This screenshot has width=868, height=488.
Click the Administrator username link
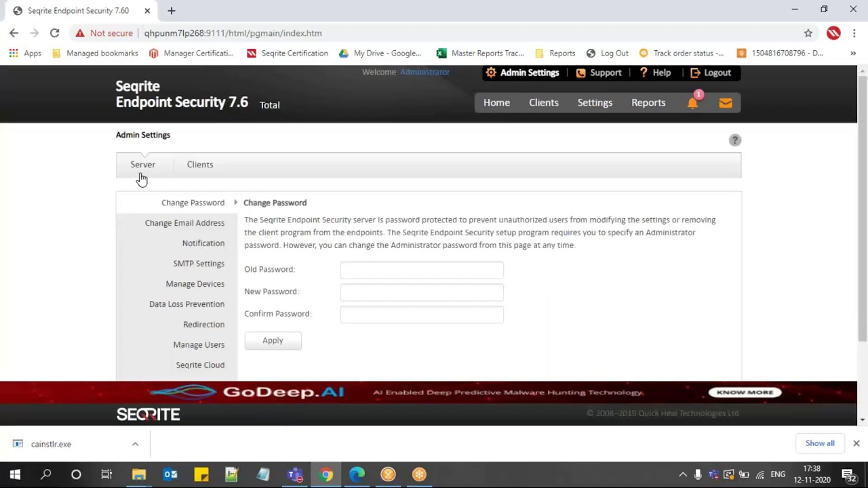pyautogui.click(x=425, y=72)
